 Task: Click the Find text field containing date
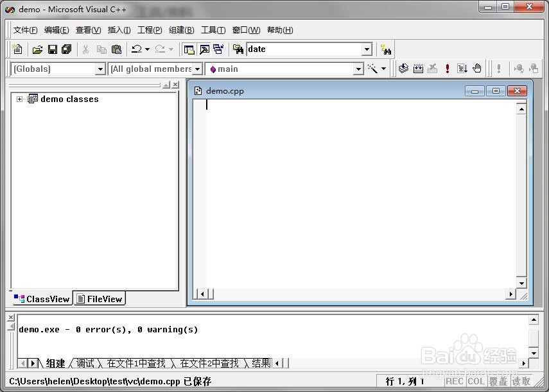pyautogui.click(x=304, y=49)
